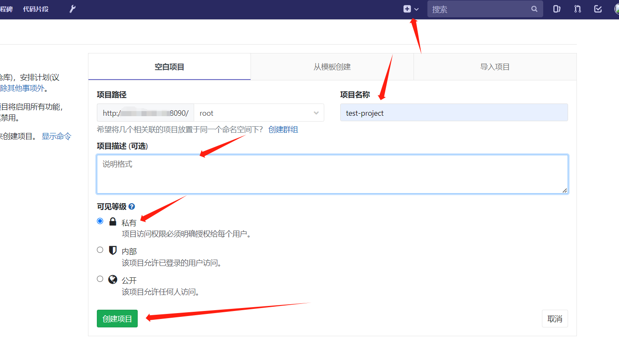Image resolution: width=619 pixels, height=364 pixels.
Task: Open the 创建群组 link
Action: click(x=283, y=130)
